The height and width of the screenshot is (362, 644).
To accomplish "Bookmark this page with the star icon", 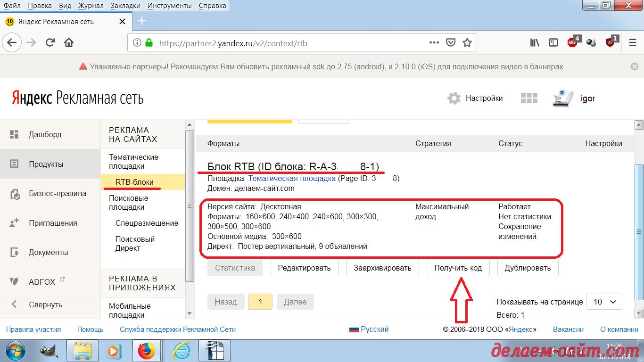I will point(467,43).
